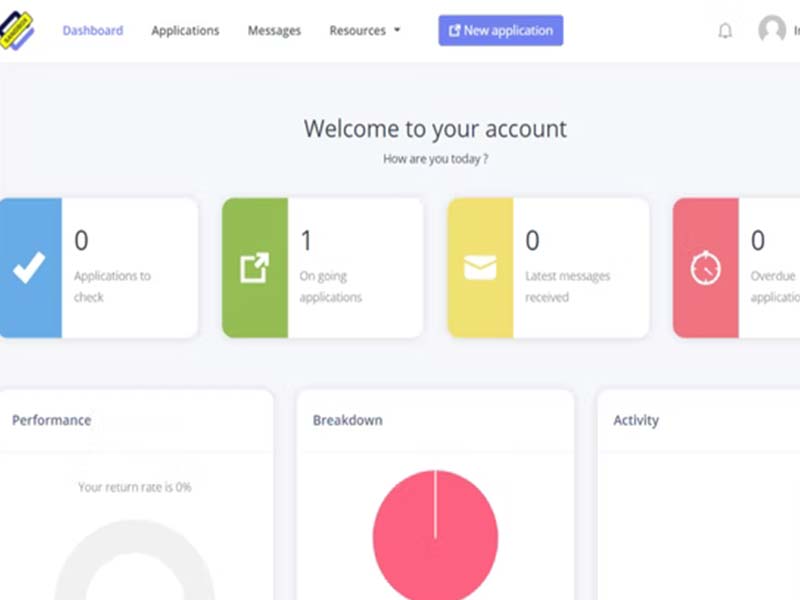Click the red stopwatch tile icon
The width and height of the screenshot is (800, 600).
[706, 267]
